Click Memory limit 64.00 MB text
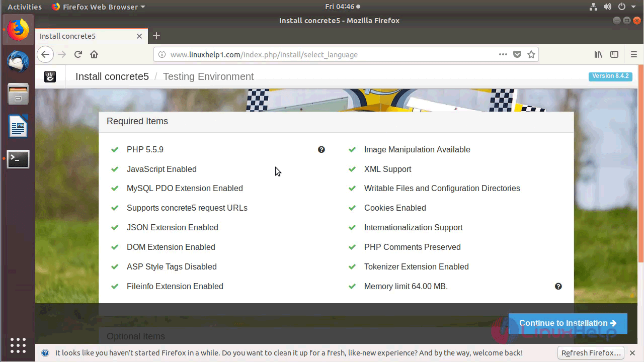644x362 pixels. click(x=406, y=286)
